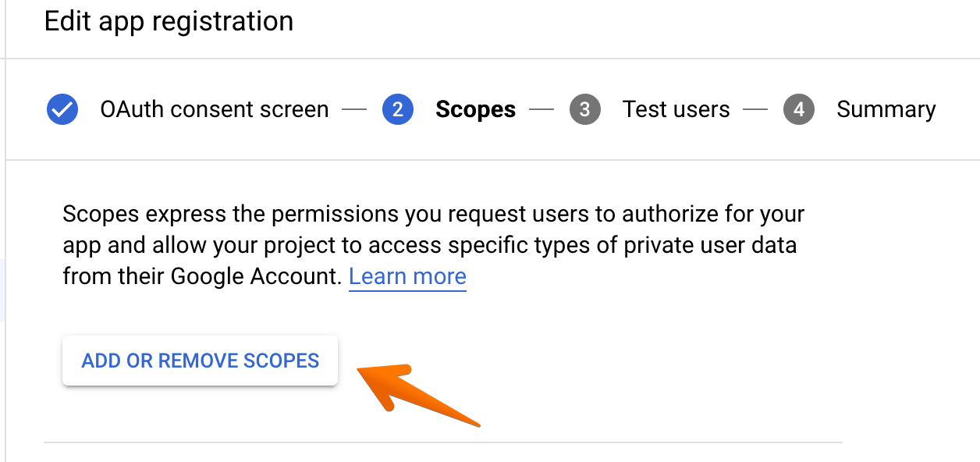Viewport: 980px width, 462px height.
Task: Click the divider line below the scopes button
Action: point(443,442)
